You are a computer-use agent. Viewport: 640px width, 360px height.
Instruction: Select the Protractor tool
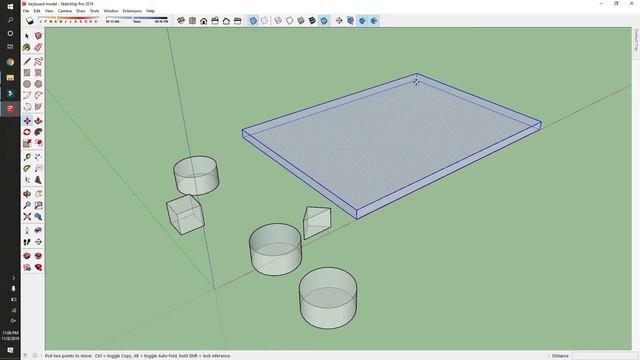27,168
